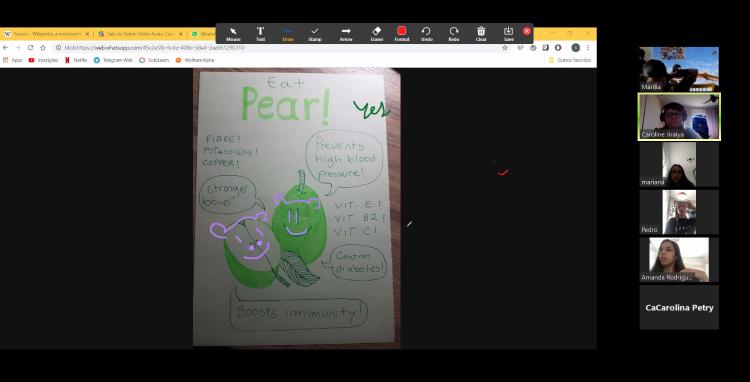Activate the Eraser tool
This screenshot has height=382, width=750.
[376, 34]
